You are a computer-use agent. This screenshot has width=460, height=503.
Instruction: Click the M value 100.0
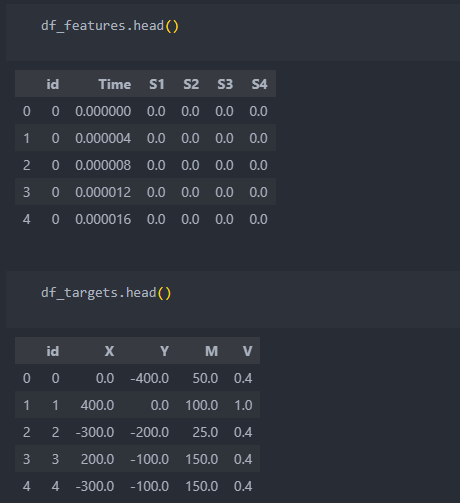[x=202, y=405]
